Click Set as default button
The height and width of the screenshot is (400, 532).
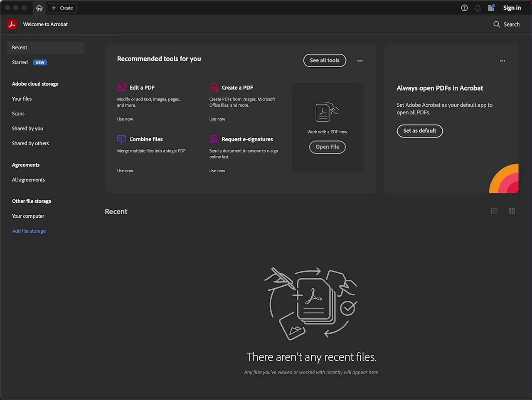[420, 131]
